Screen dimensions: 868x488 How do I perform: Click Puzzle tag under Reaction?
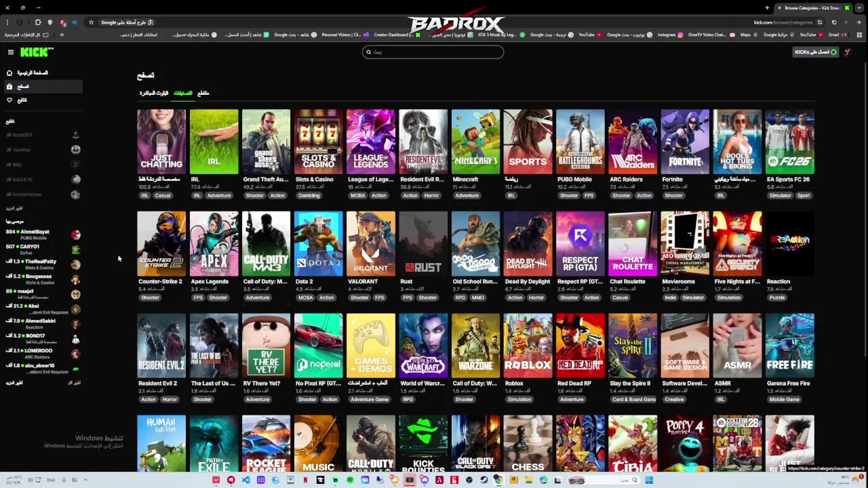pos(777,298)
